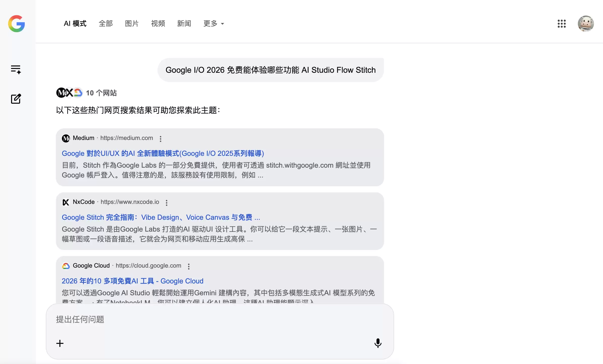The width and height of the screenshot is (603, 364).
Task: Switch to the 视频 tab
Action: point(158,23)
